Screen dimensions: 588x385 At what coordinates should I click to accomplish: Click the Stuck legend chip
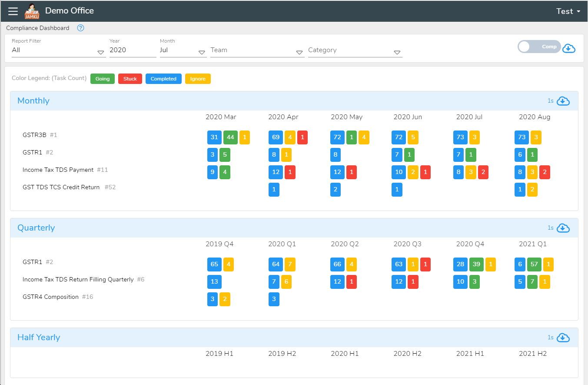pyautogui.click(x=130, y=79)
